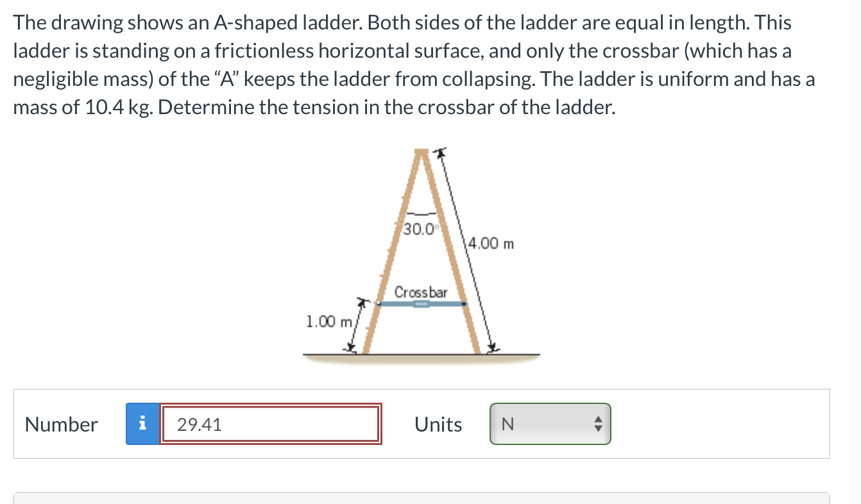
Task: Click the Units label text
Action: [438, 424]
